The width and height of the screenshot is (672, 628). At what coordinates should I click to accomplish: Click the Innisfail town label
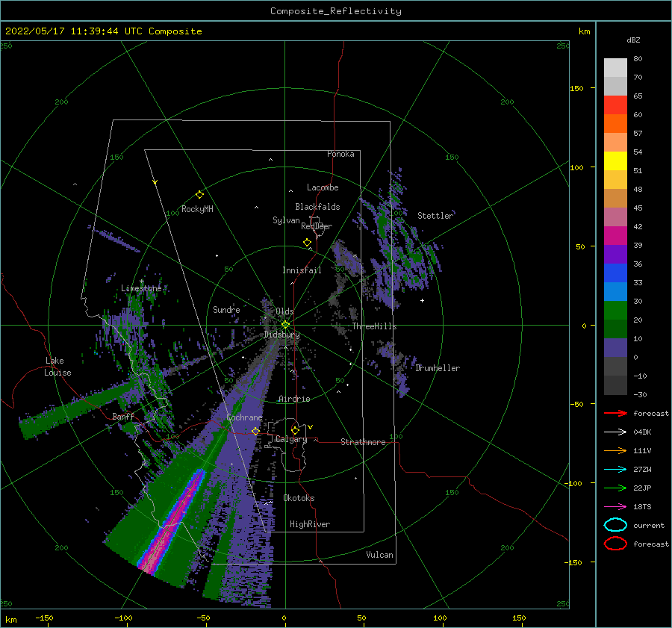click(x=302, y=270)
